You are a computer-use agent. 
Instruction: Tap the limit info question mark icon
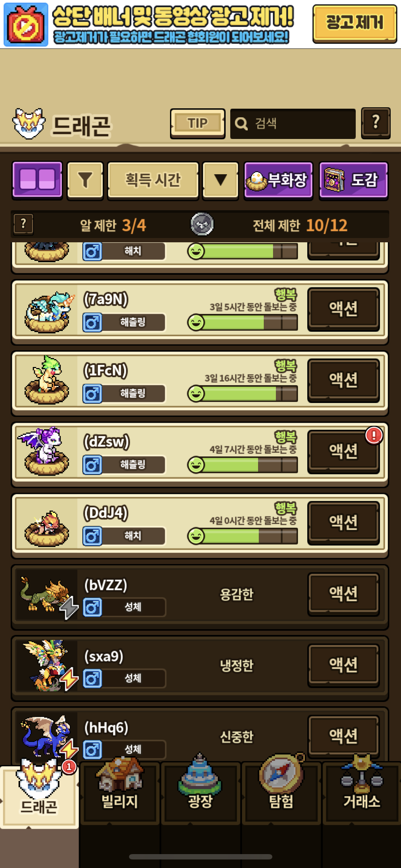point(23,224)
